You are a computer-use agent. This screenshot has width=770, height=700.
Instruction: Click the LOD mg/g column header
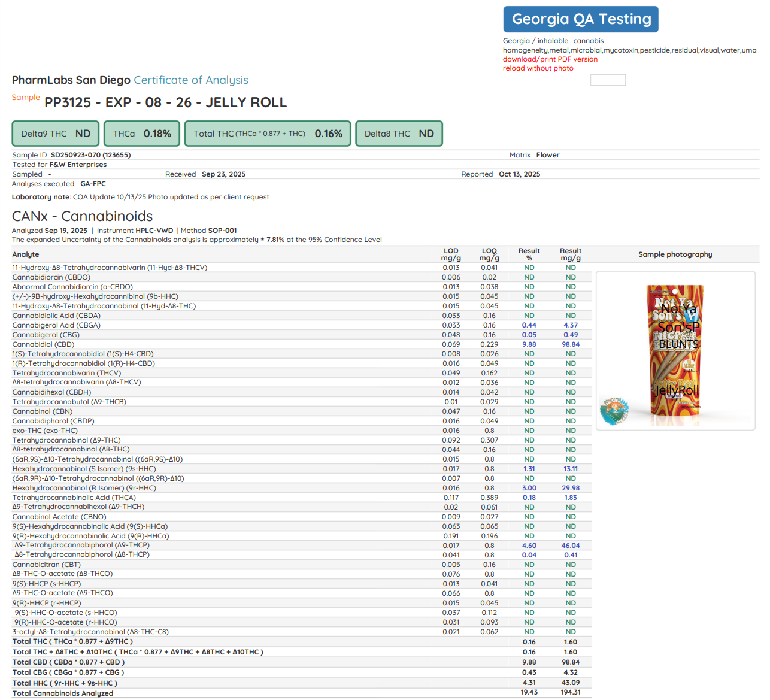point(451,254)
